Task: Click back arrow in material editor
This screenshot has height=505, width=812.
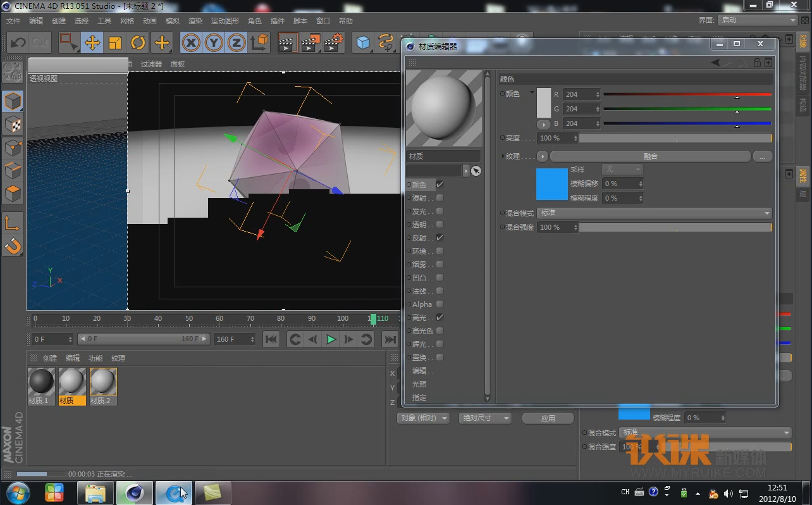Action: tap(716, 63)
